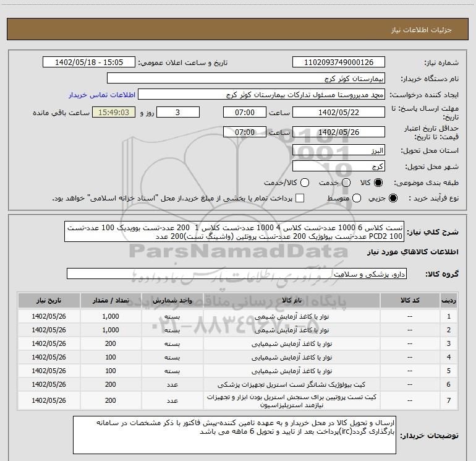
Task: Click quantity 1,000 in table row 2
Action: pos(111,330)
